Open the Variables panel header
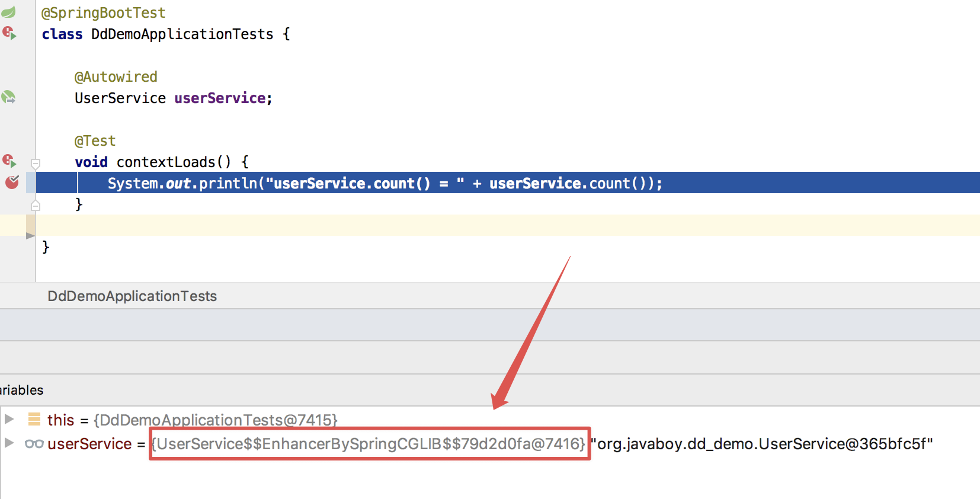Image resolution: width=980 pixels, height=499 pixels. pyautogui.click(x=21, y=390)
